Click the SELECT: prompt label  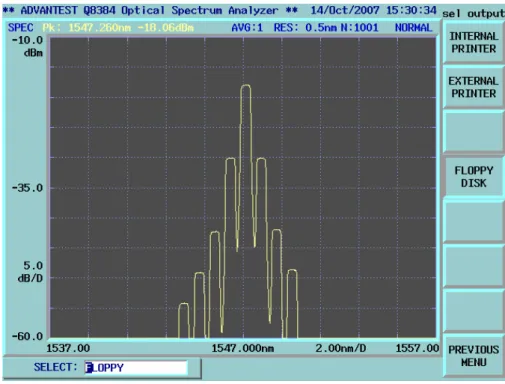click(55, 367)
